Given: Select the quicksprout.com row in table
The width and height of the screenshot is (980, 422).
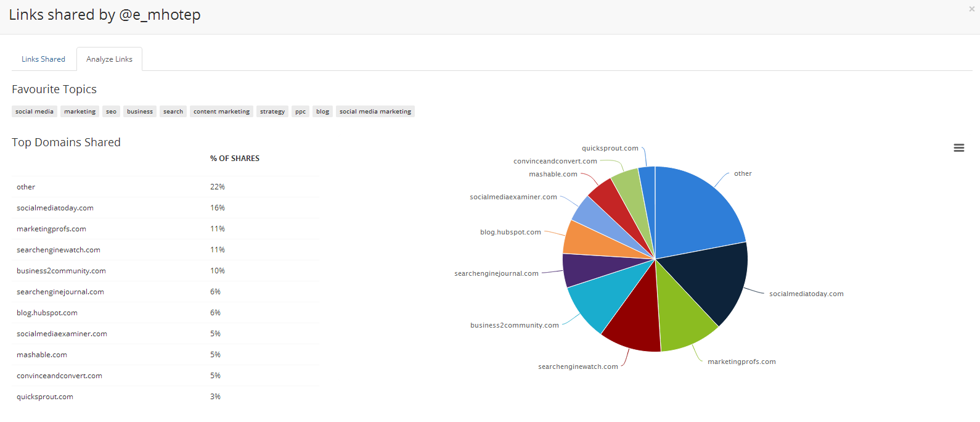Looking at the screenshot, I should 45,397.
